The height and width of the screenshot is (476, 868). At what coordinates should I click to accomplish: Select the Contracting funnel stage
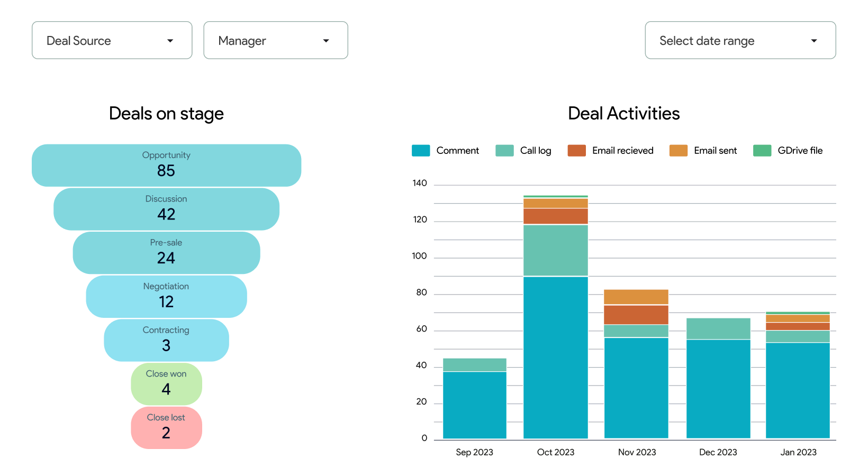coord(166,340)
